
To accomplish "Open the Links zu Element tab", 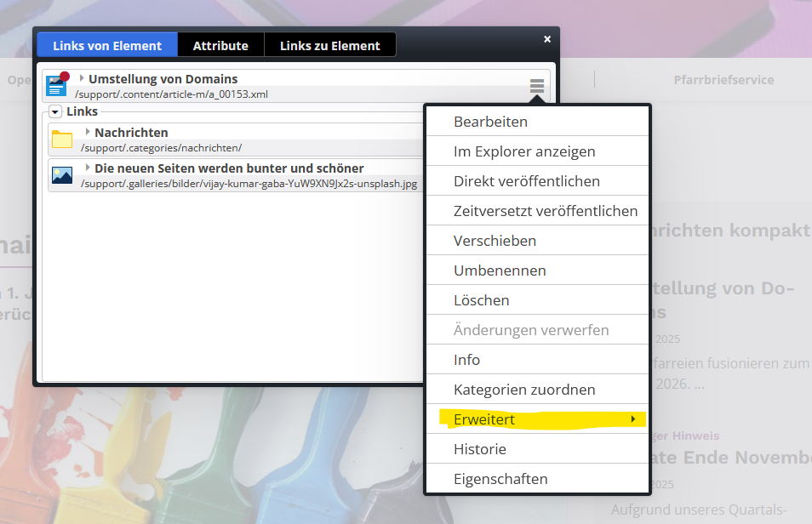I will click(x=330, y=44).
